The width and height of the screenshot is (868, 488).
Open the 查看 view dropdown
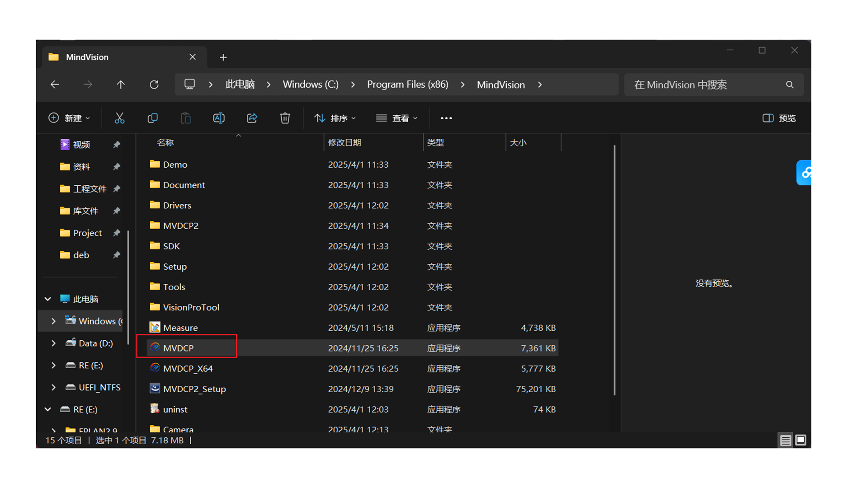(x=396, y=118)
